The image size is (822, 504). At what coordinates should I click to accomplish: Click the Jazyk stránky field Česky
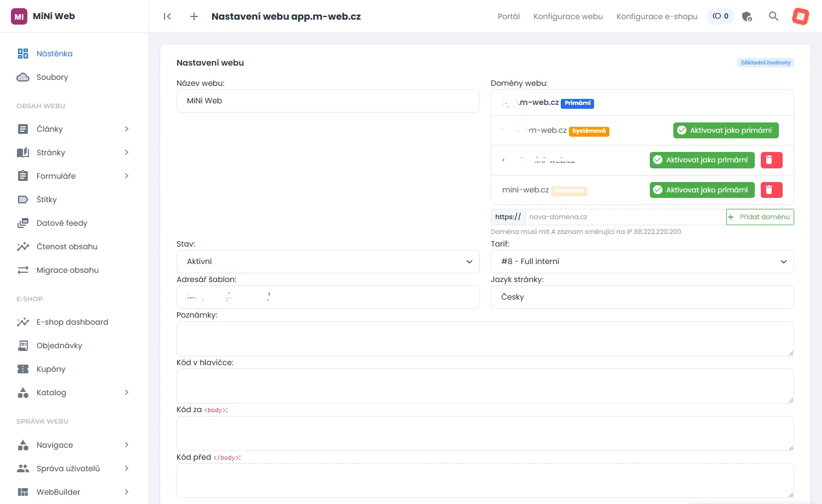(x=642, y=297)
